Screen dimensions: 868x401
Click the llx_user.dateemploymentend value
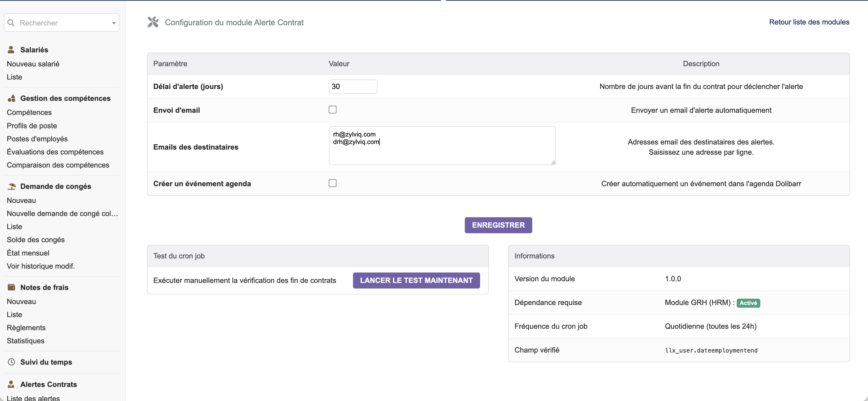(x=711, y=350)
